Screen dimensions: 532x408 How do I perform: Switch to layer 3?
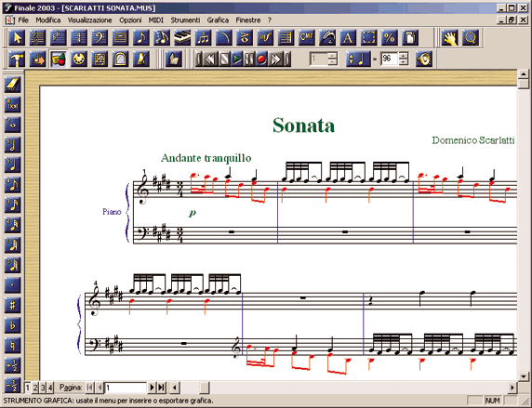coord(43,387)
